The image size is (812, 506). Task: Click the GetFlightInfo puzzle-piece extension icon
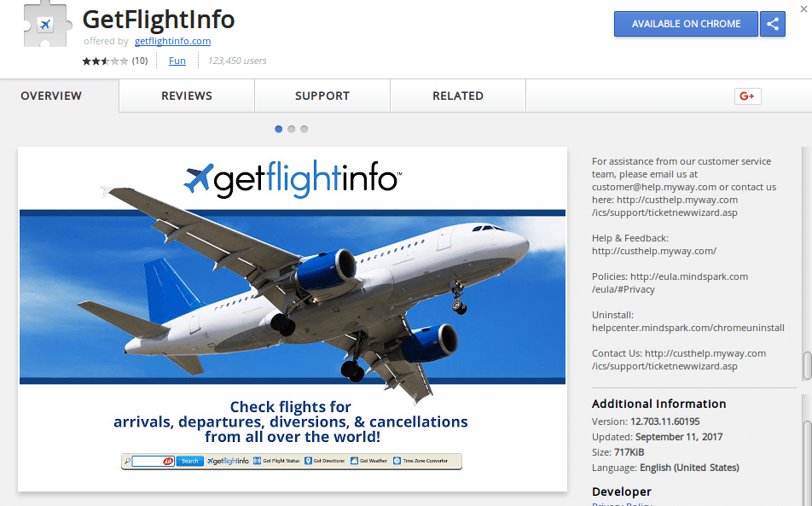point(46,25)
